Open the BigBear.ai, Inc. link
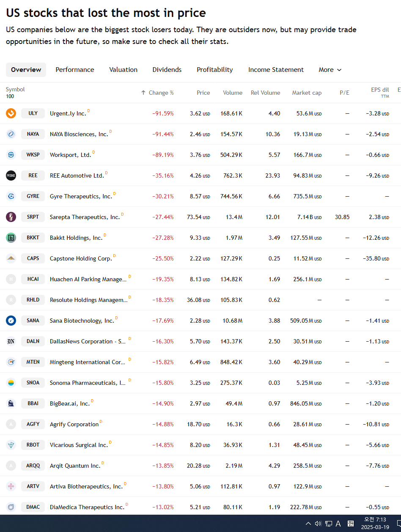Viewport: 401px width, 532px height. click(x=70, y=403)
